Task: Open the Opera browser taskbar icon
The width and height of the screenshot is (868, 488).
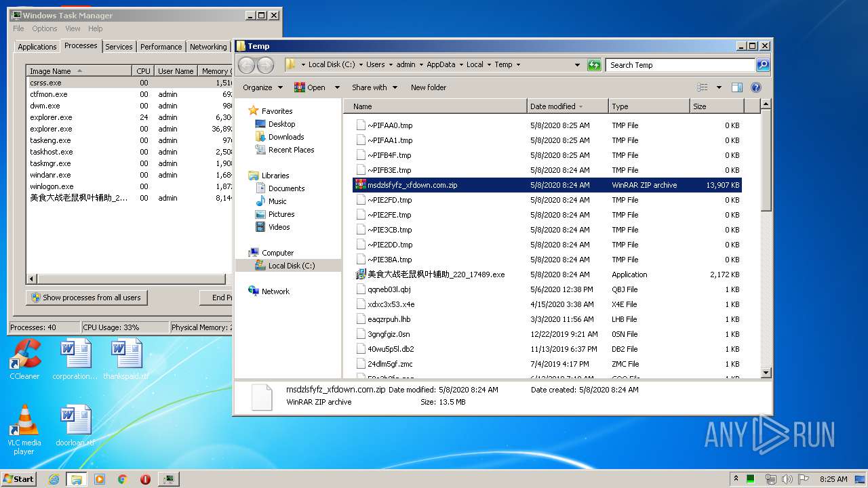Action: tap(145, 479)
